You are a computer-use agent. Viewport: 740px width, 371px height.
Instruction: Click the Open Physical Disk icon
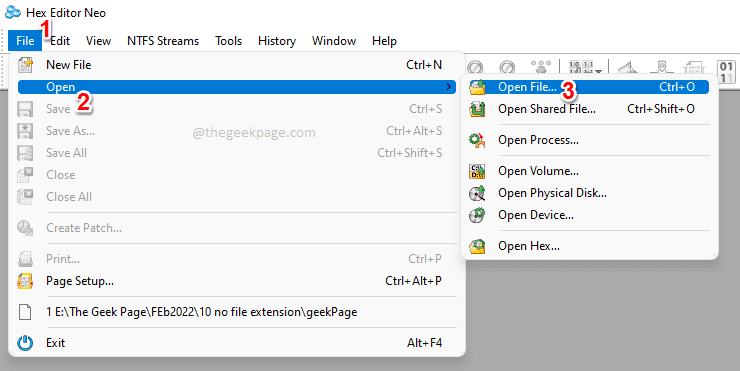pos(477,193)
